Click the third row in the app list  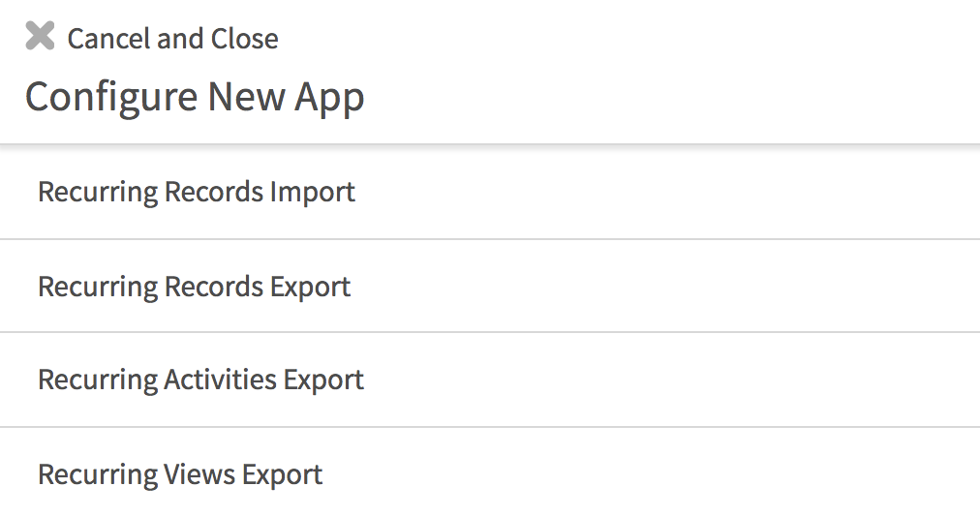click(200, 380)
